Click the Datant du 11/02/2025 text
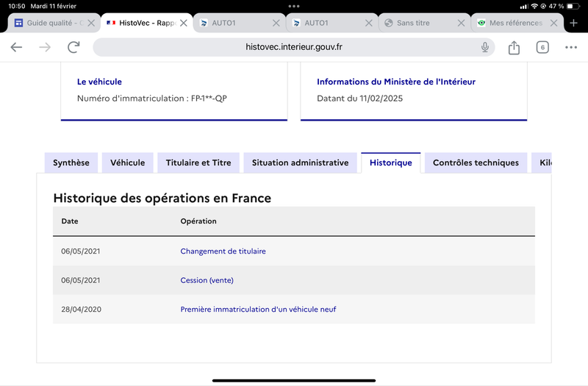The height and width of the screenshot is (386, 588). tap(359, 99)
